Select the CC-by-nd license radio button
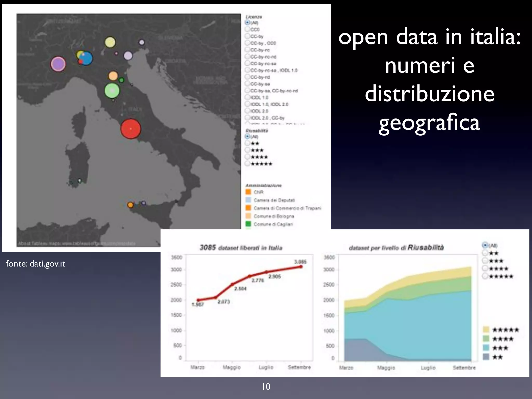Screen dimensions: 532x399 248,77
